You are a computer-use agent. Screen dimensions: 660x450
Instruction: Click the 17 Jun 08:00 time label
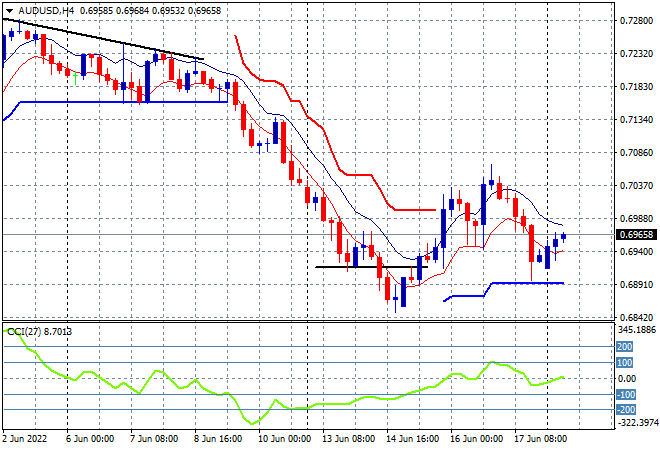click(x=540, y=439)
